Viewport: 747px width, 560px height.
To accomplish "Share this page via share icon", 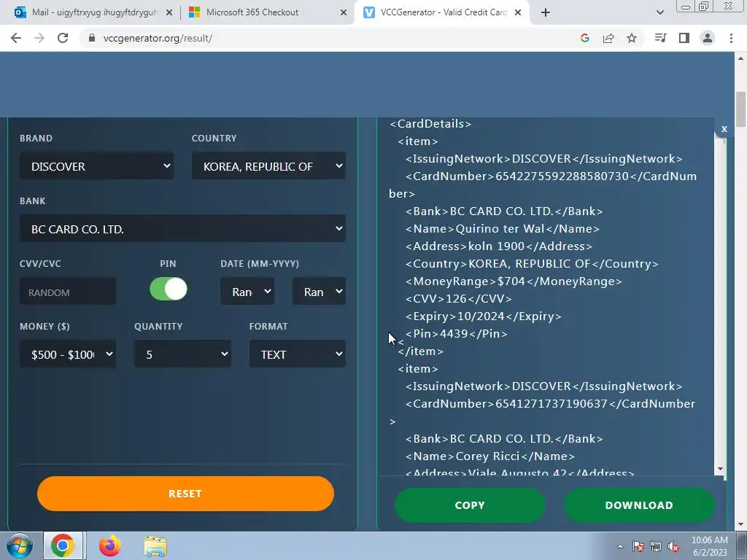I will tap(608, 38).
